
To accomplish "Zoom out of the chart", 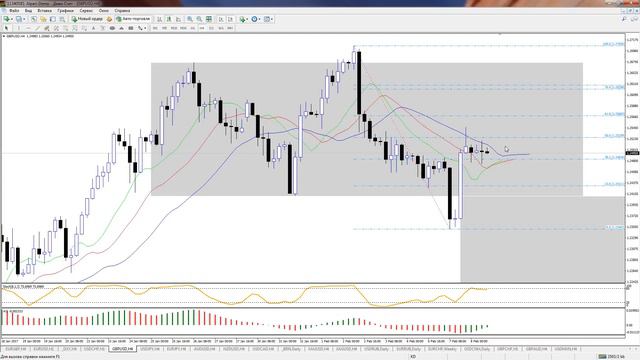I will [199, 19].
